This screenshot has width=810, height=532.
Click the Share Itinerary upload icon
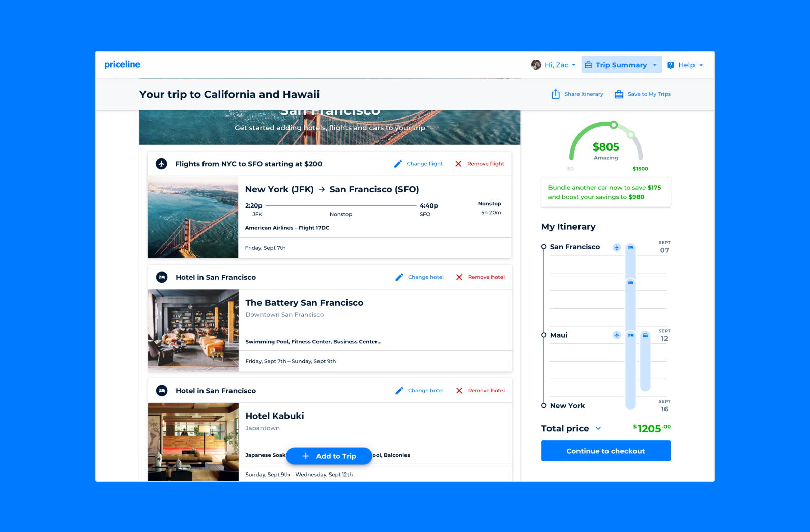pos(556,94)
